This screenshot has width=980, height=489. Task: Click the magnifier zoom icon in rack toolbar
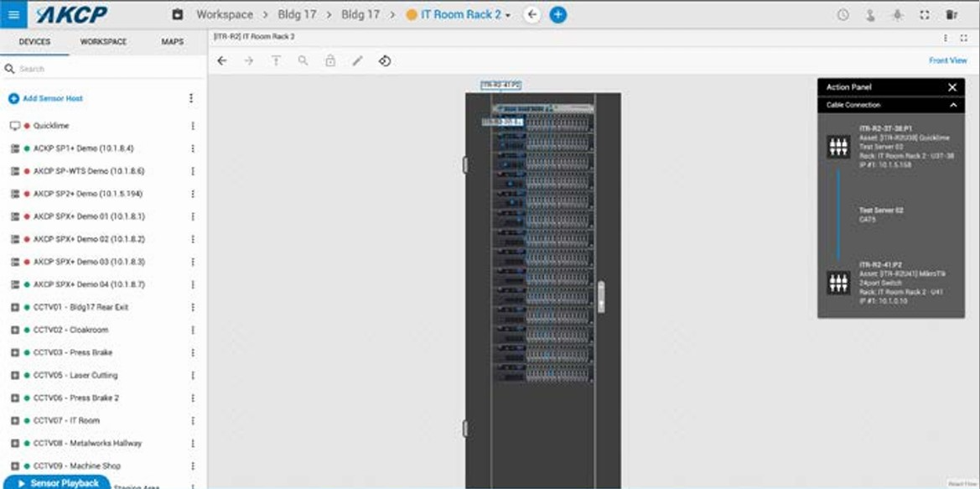pyautogui.click(x=303, y=60)
